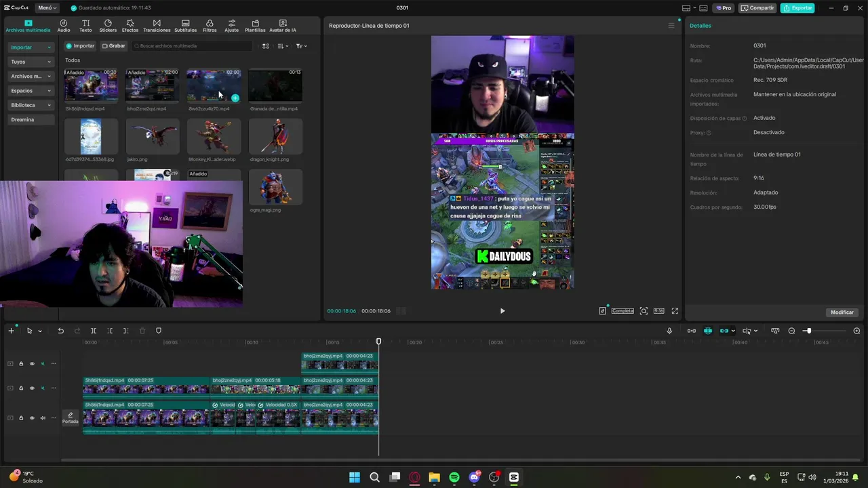
Task: Play the preview video
Action: pos(502,311)
